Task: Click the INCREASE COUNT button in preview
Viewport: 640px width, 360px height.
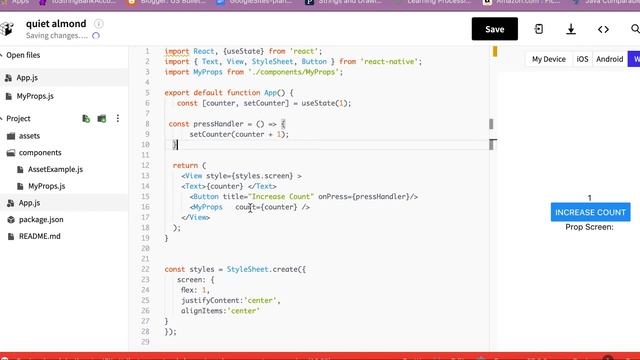Action: pos(590,212)
